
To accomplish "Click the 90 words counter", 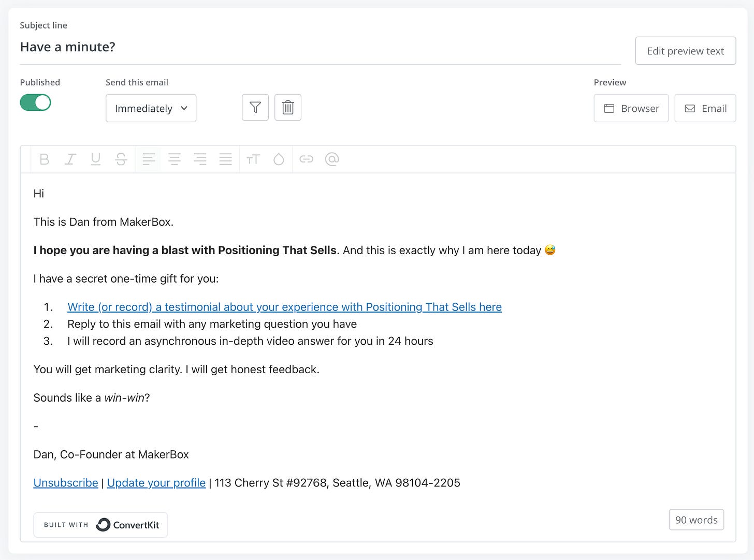I will click(697, 520).
